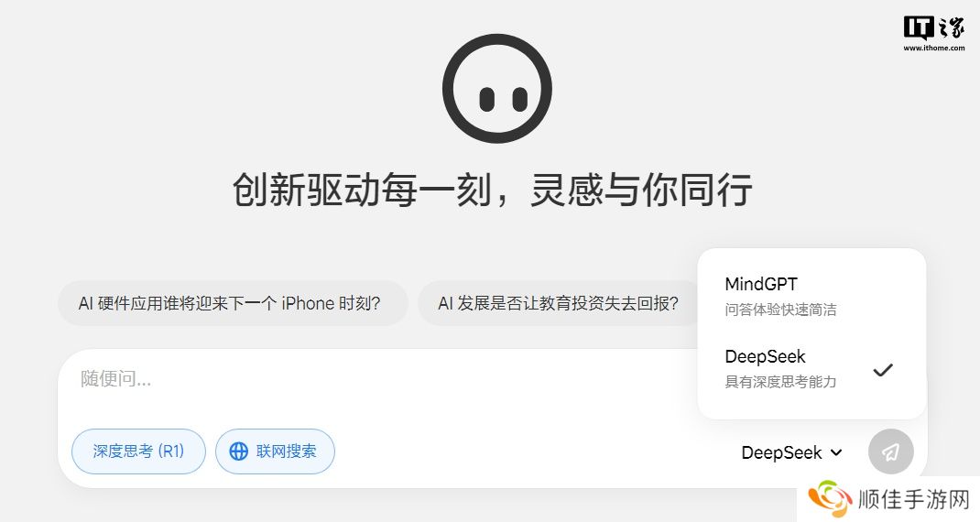
Task: Open the DeepSeek model selector label
Action: coord(781,452)
